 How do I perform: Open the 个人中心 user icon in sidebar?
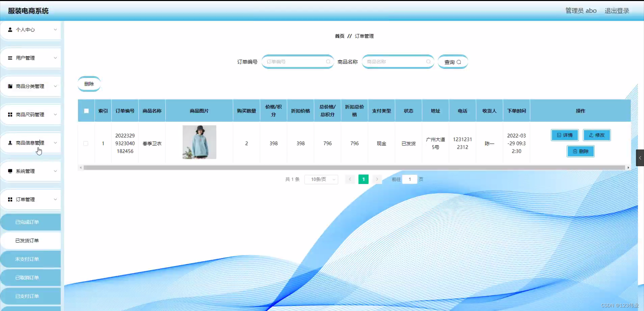coord(10,29)
